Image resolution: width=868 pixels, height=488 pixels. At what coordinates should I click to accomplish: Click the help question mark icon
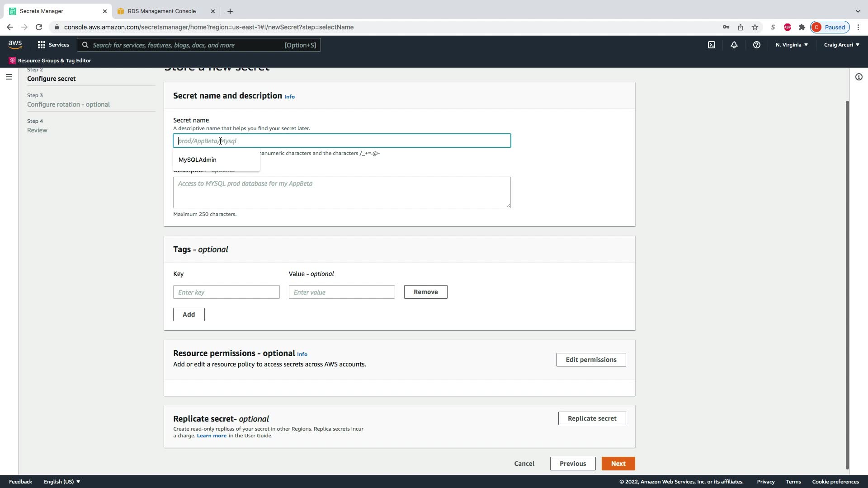(x=756, y=45)
